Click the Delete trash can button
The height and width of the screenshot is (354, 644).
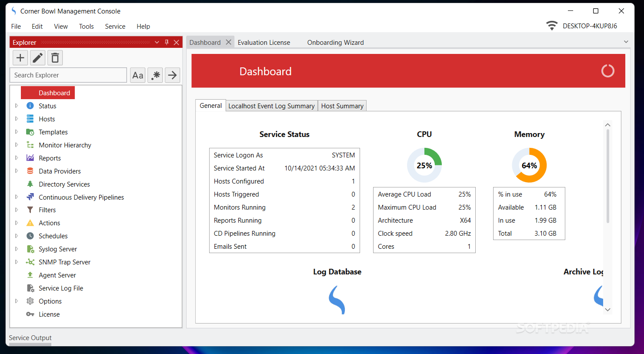[x=55, y=58]
